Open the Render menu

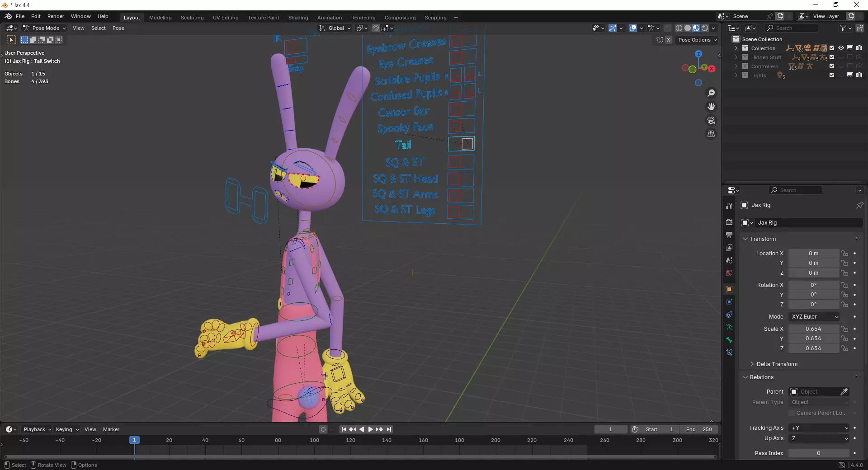tap(56, 16)
